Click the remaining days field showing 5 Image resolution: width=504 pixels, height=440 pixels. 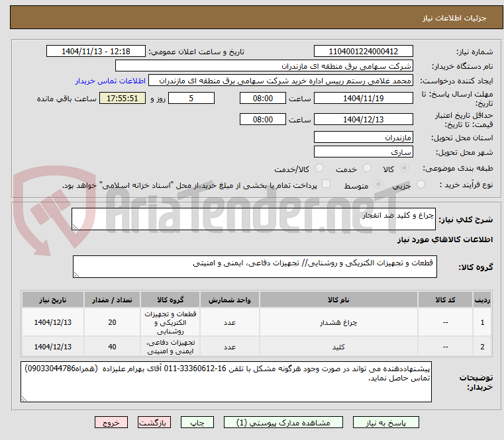click(x=191, y=98)
